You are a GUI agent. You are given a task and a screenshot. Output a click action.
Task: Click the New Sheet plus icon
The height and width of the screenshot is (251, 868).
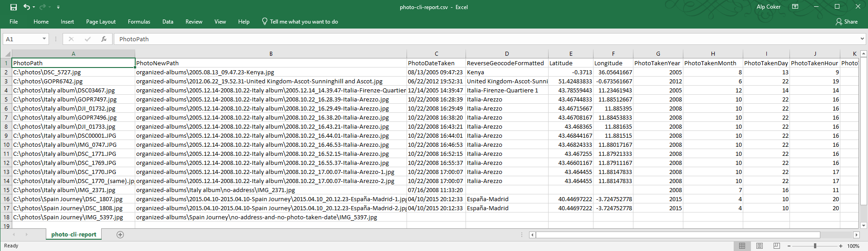pos(120,234)
